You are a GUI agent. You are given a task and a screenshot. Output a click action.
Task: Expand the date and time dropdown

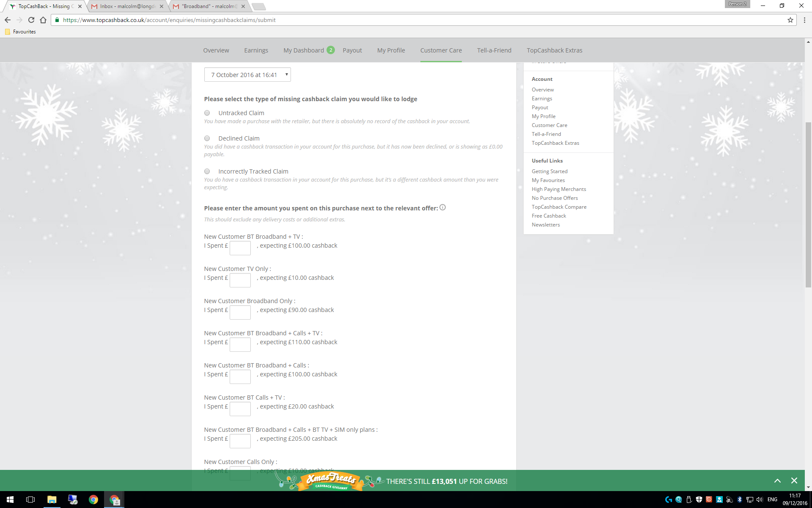[x=286, y=75]
